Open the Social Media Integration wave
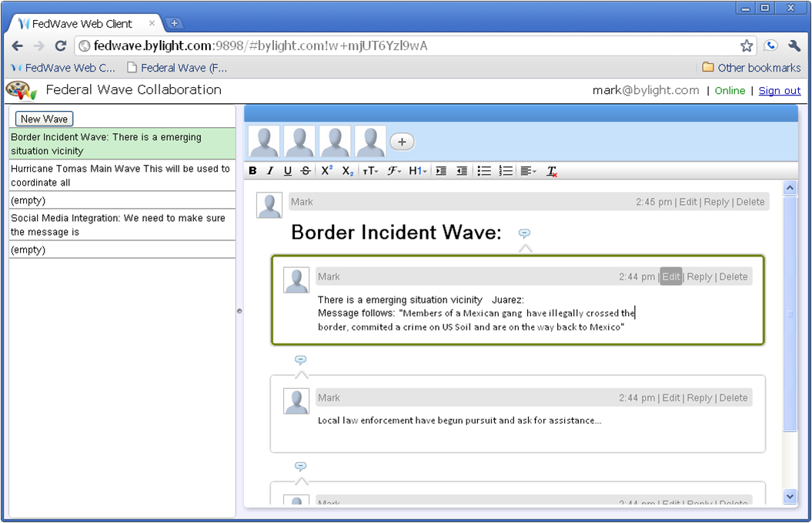Screen dimensions: 812x523 122,224
